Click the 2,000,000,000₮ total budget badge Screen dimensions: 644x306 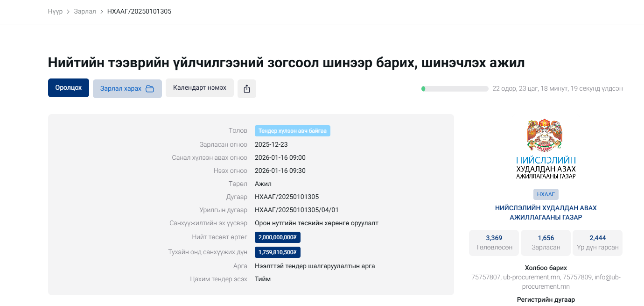(x=278, y=237)
